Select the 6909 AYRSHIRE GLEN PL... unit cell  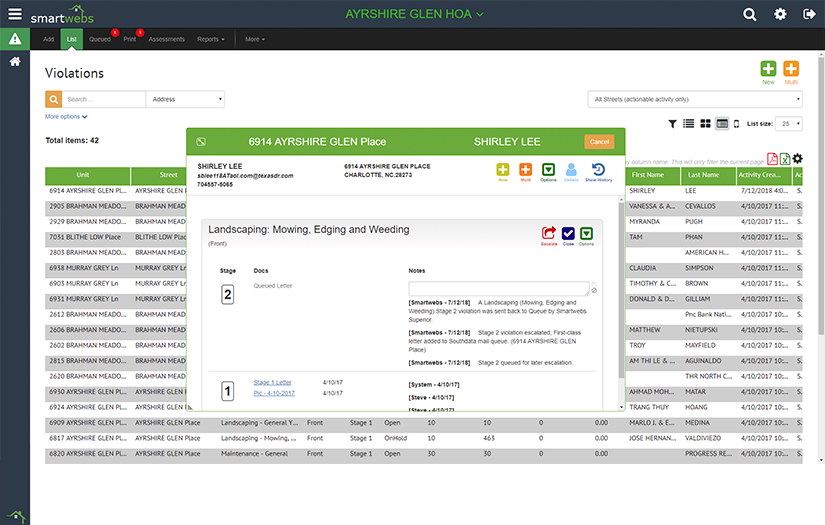[88, 422]
